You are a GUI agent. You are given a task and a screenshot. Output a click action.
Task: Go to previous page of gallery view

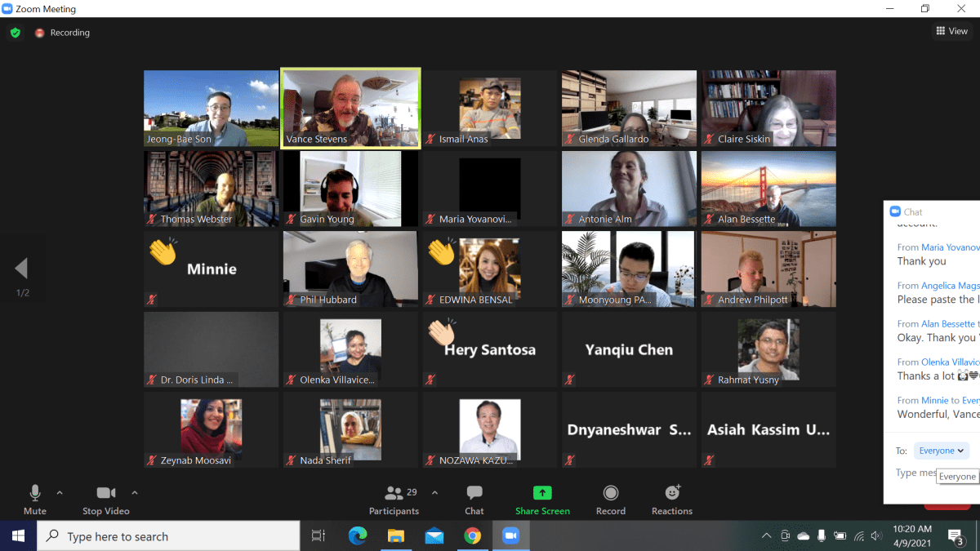point(21,269)
